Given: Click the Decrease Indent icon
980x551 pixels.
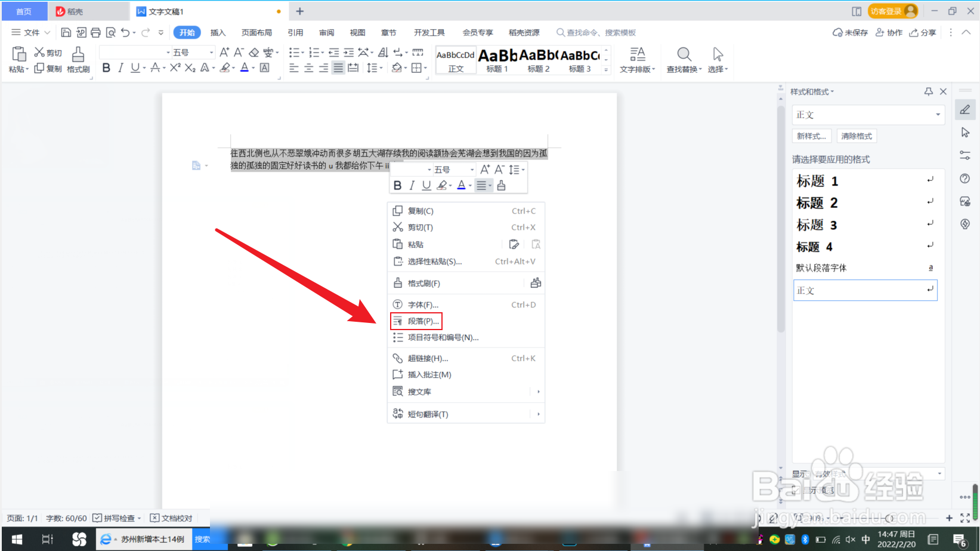Looking at the screenshot, I should [334, 53].
